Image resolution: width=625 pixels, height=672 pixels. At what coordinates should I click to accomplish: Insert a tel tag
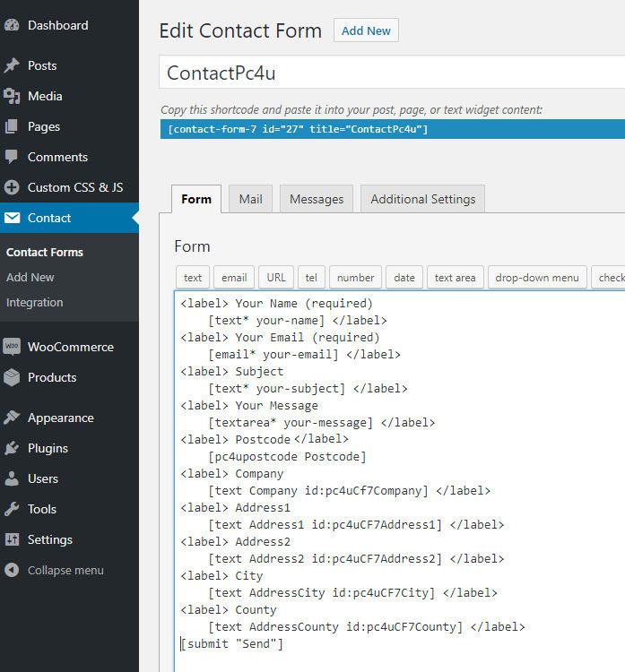[311, 278]
